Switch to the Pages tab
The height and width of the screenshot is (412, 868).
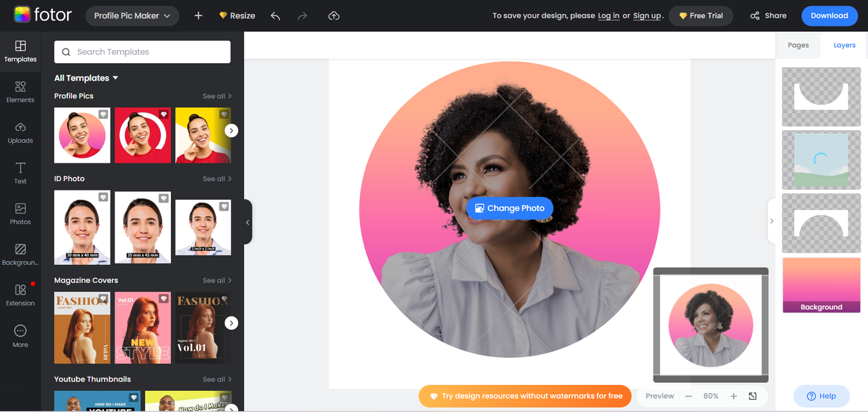click(x=798, y=45)
